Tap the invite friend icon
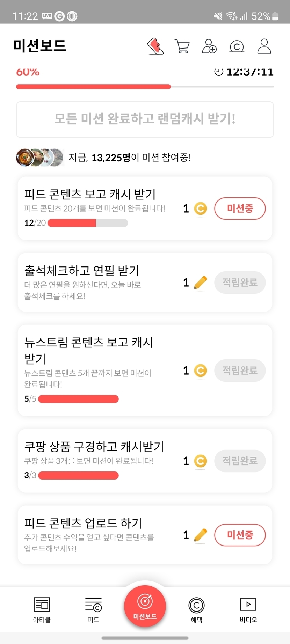This screenshot has width=290, height=644. (x=209, y=46)
